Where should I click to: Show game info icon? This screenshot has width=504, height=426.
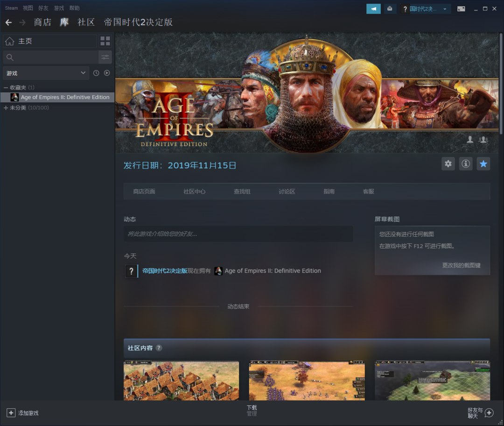pos(466,164)
